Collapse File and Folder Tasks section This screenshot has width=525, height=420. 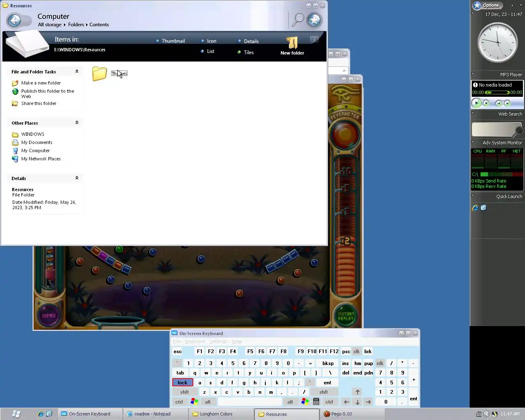(x=77, y=71)
